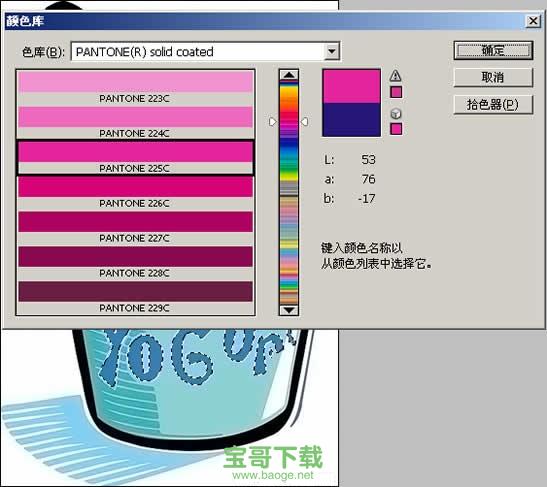Click the vertical rainbow color spectrum strip
The image size is (547, 487).
(x=289, y=192)
